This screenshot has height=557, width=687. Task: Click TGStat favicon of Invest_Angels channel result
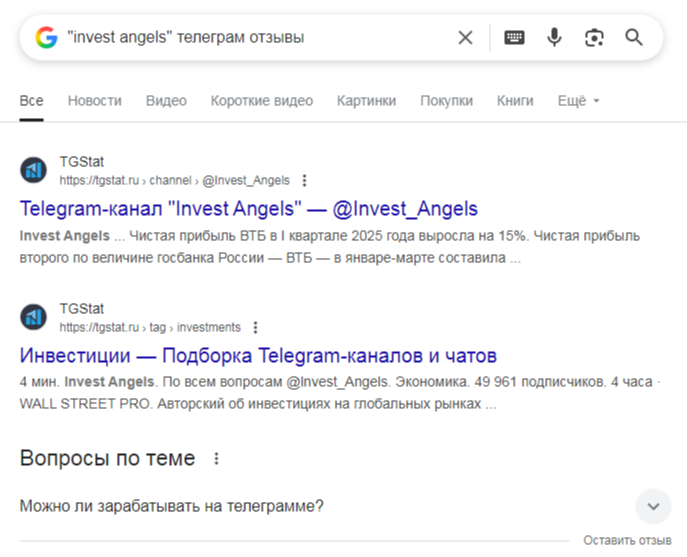coord(33,170)
